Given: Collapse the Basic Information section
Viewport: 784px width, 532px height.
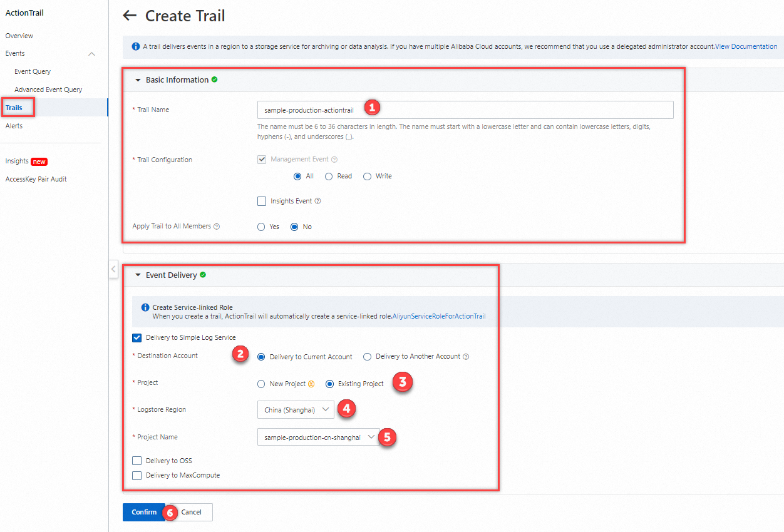Looking at the screenshot, I should (x=138, y=80).
